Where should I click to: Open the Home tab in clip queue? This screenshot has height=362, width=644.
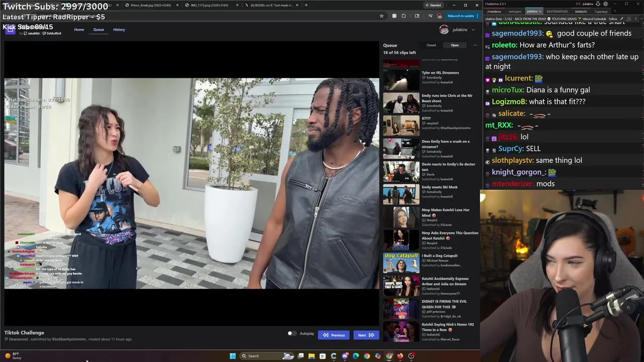tap(79, 30)
